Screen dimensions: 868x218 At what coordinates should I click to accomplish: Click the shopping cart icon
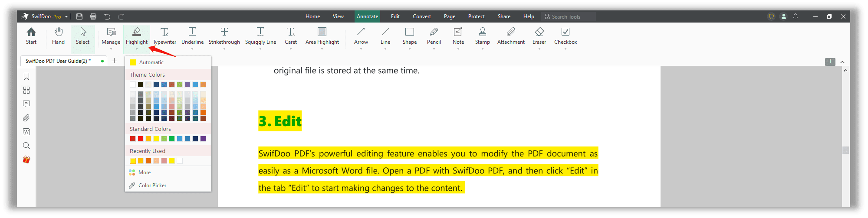click(x=771, y=16)
